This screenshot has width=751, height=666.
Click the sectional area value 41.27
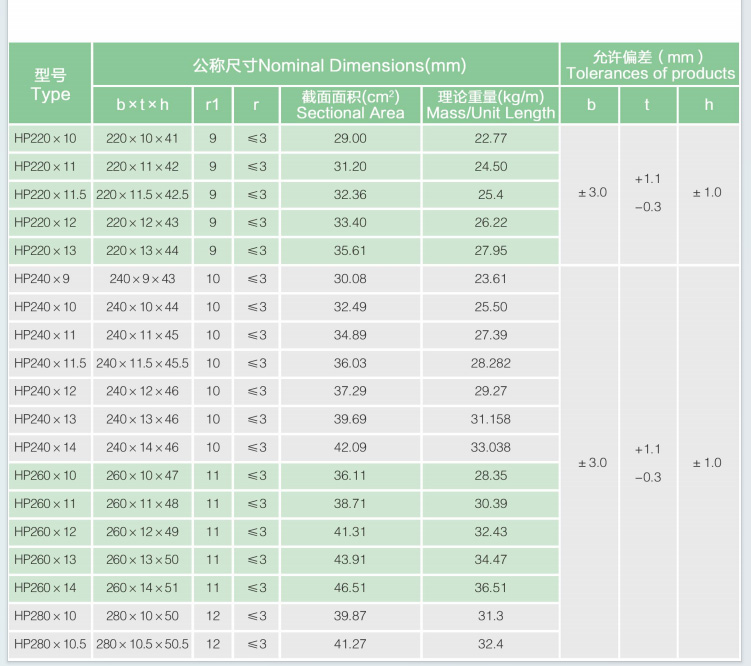[350, 644]
